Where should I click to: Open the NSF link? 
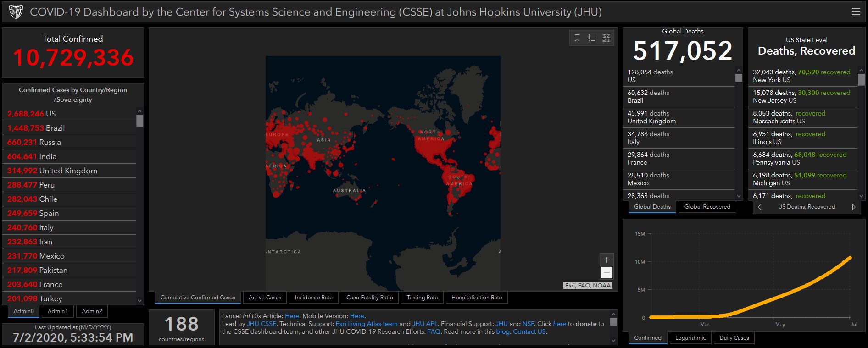(x=528, y=324)
